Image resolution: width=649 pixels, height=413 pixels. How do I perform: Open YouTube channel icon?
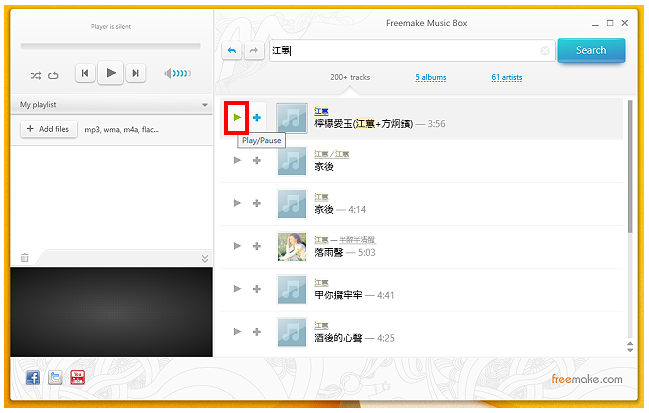pos(77,377)
